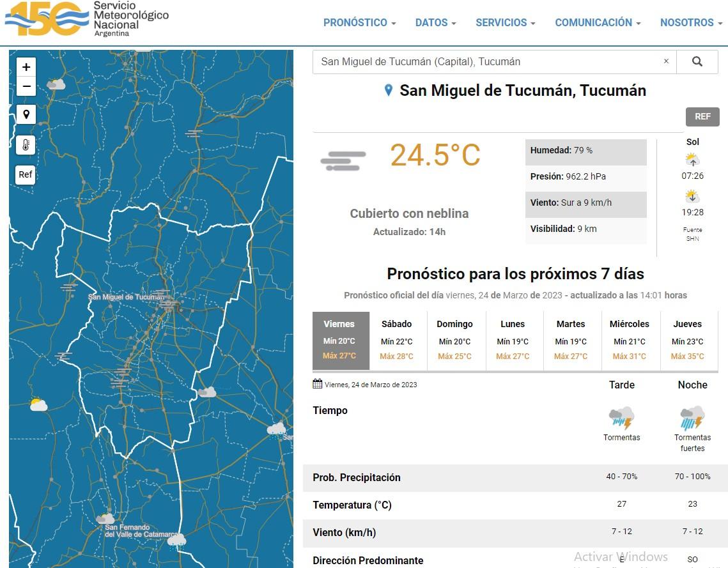Image resolution: width=728 pixels, height=568 pixels.
Task: Zoom out on the map
Action: click(x=26, y=86)
